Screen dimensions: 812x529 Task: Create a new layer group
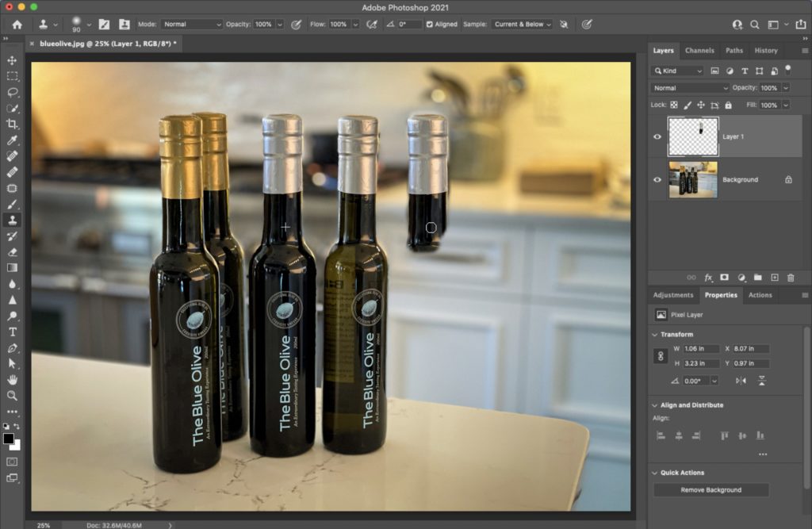pos(757,278)
